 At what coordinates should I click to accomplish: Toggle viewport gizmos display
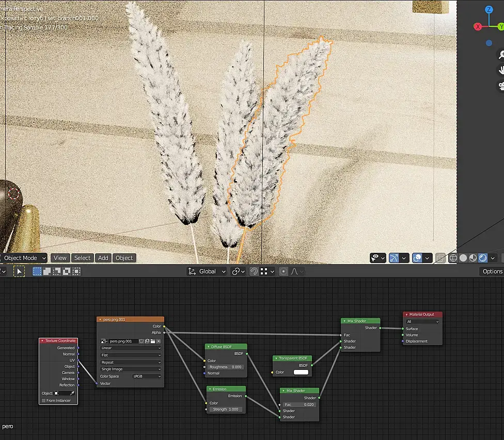(393, 258)
